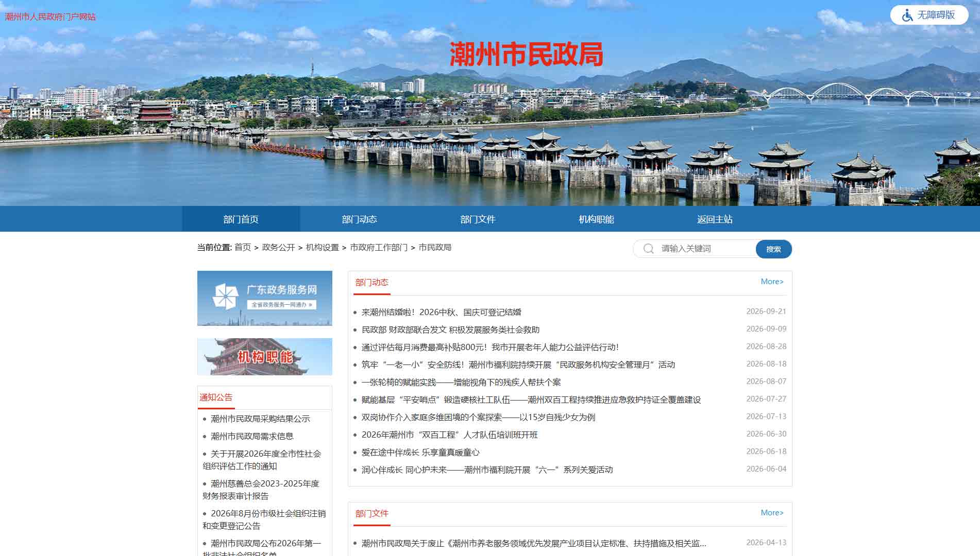Click 政务公开 in the breadcrumb
The image size is (980, 556).
click(278, 248)
